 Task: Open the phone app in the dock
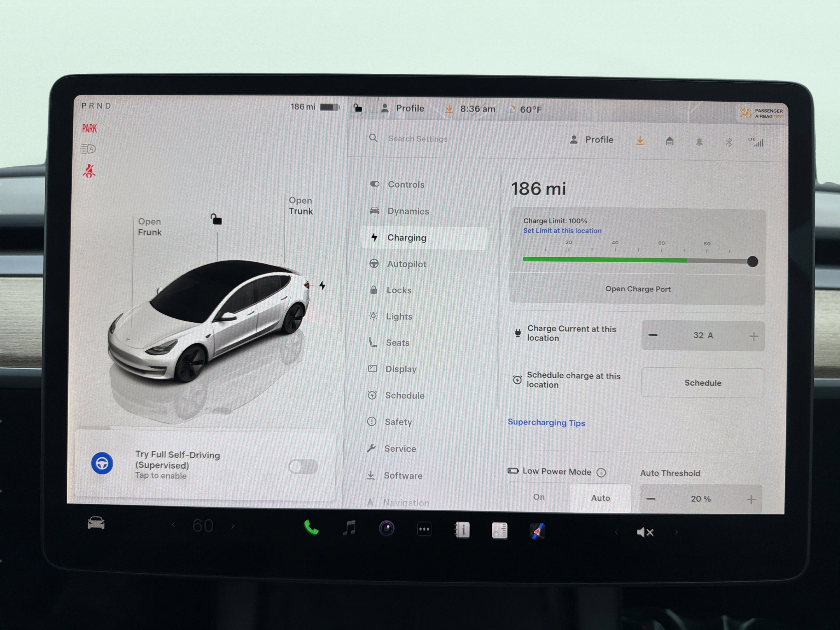(311, 528)
